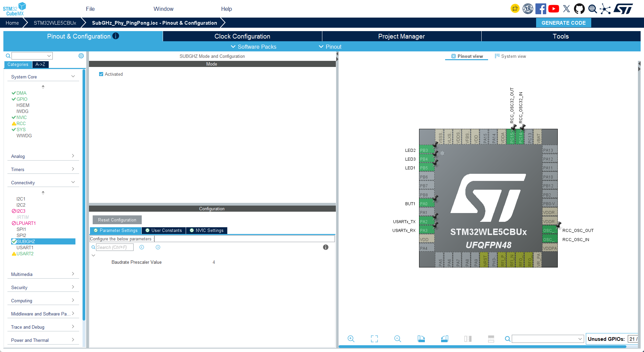644x352 pixels.
Task: Go to the Home breadcrumb
Action: pyautogui.click(x=12, y=23)
